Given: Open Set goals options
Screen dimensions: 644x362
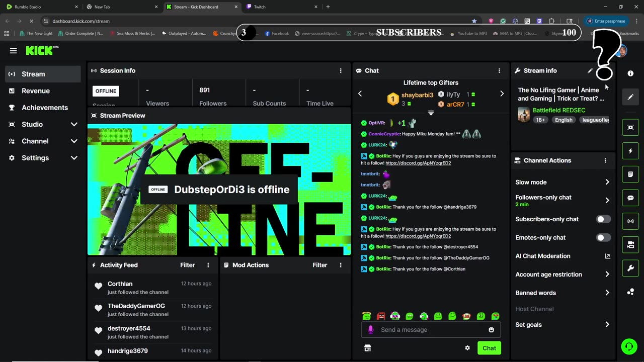Looking at the screenshot, I should coord(562,325).
